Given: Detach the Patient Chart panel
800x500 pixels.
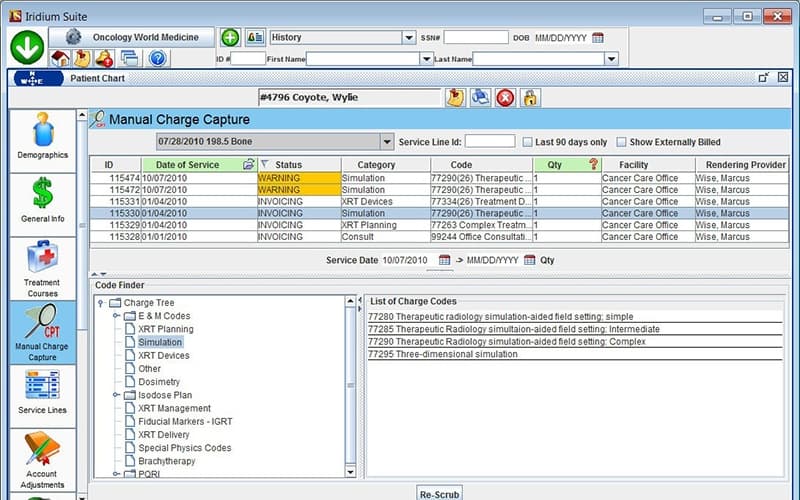Looking at the screenshot, I should pos(763,78).
